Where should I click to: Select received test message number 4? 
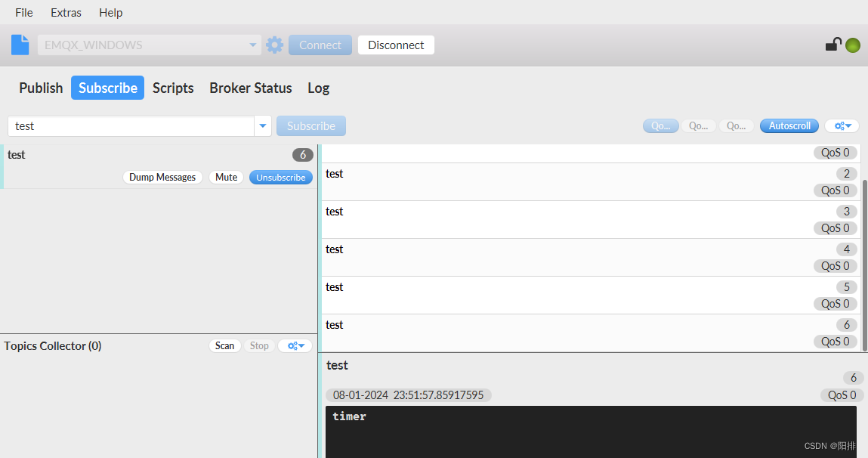(x=592, y=258)
